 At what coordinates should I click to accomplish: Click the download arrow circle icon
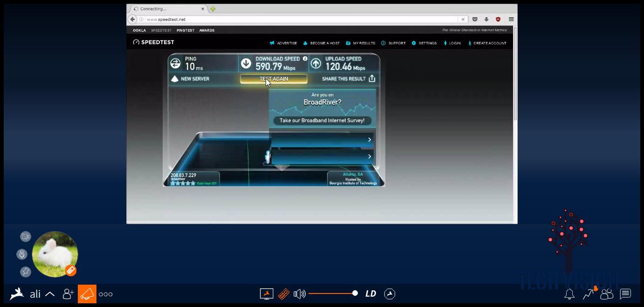click(246, 63)
